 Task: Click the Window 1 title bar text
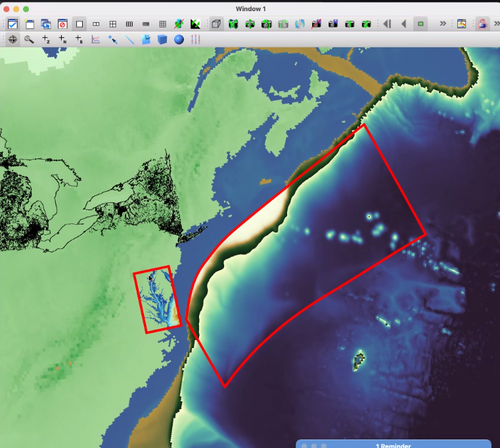click(x=250, y=9)
